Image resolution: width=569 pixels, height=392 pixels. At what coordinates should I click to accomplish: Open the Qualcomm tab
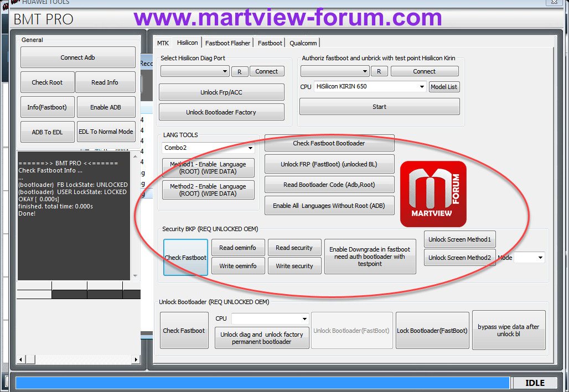tap(303, 43)
